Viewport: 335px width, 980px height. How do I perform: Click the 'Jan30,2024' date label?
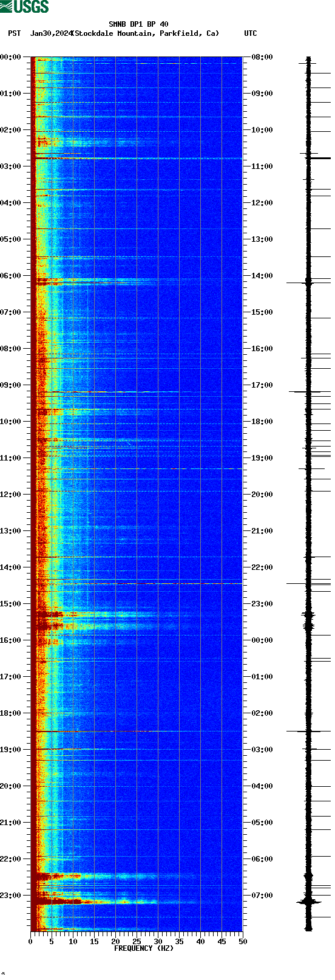click(x=51, y=33)
